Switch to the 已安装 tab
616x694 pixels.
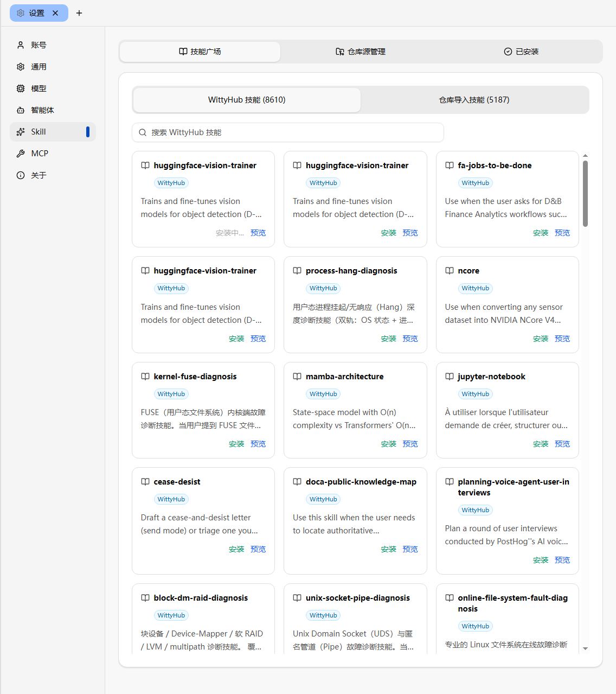tap(521, 52)
